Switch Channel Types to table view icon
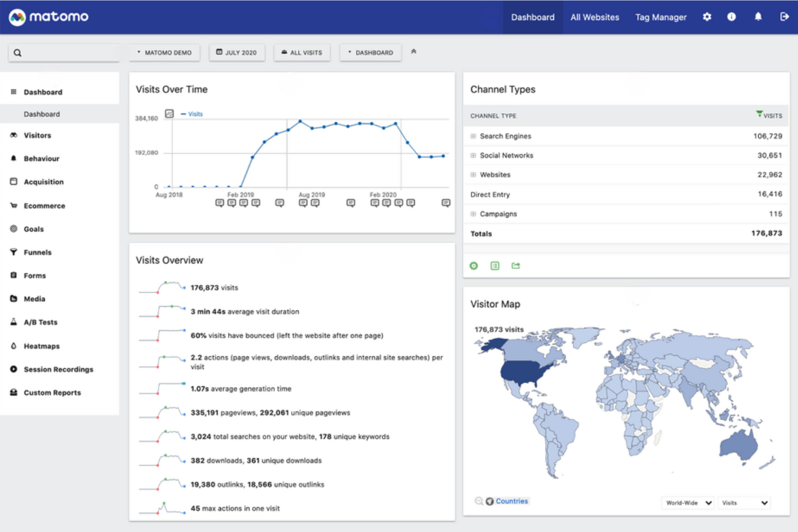Viewport: 798px width, 532px height. coord(494,265)
